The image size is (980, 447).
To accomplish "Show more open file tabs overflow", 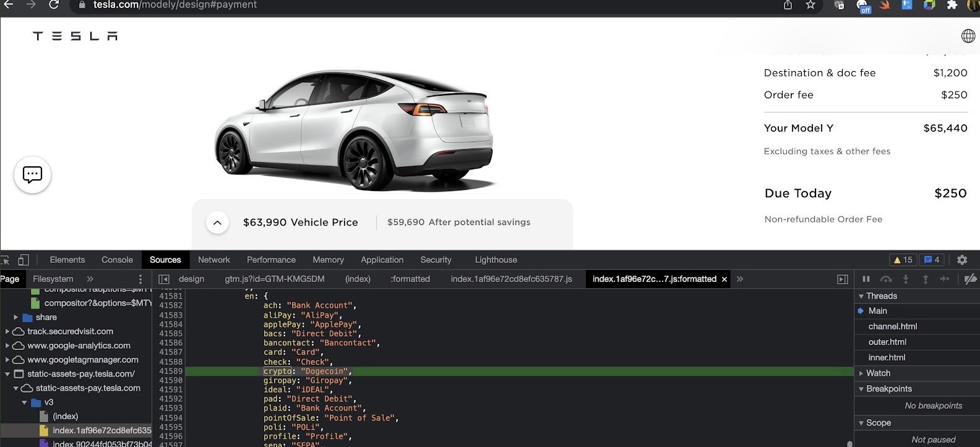I will [x=740, y=279].
